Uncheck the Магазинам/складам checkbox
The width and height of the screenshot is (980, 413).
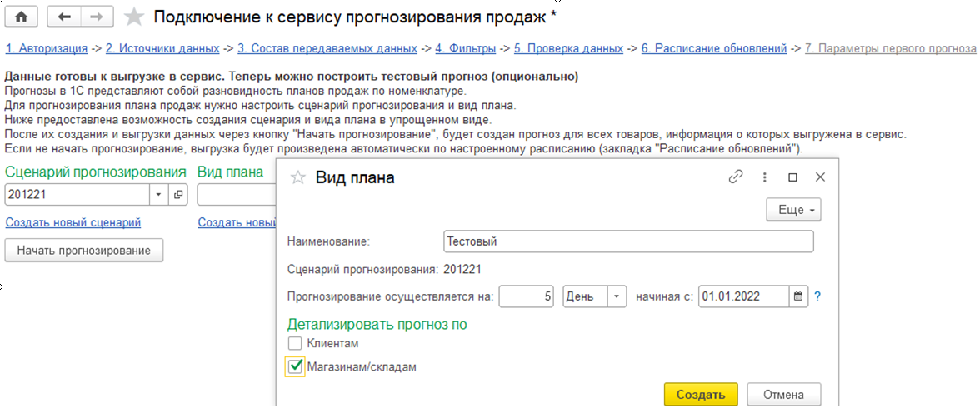[x=294, y=366]
